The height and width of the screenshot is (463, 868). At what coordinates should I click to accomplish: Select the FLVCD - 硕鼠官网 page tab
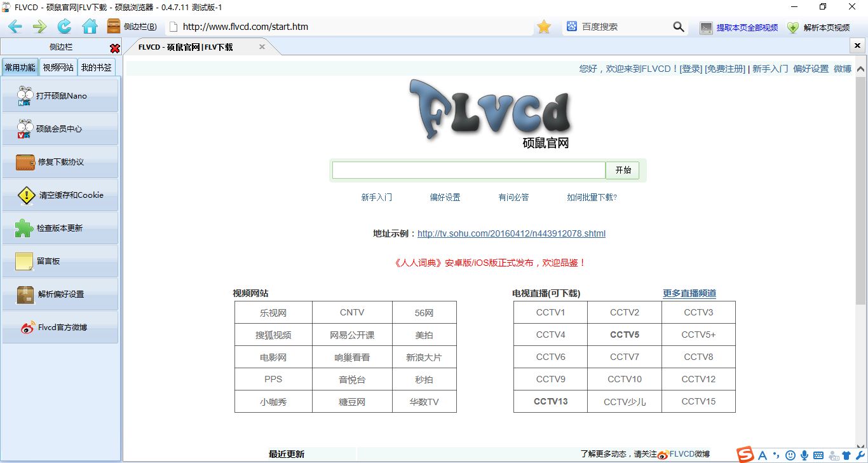pyautogui.click(x=186, y=47)
